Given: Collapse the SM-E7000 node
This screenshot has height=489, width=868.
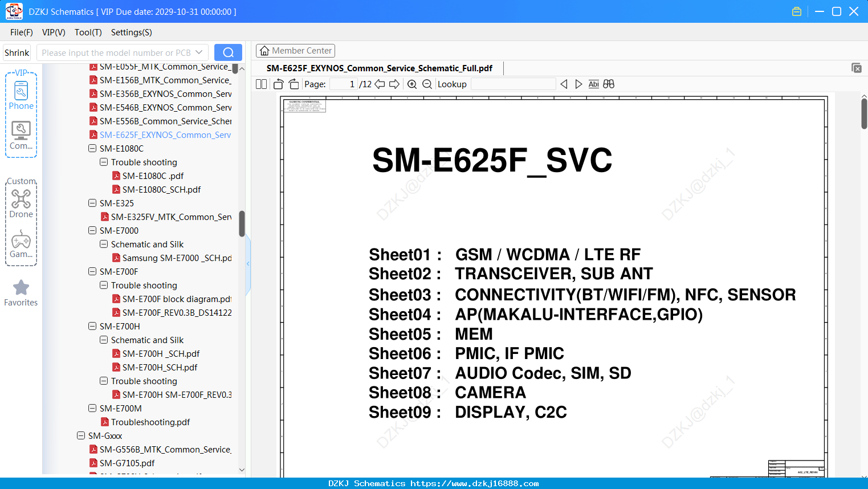Looking at the screenshot, I should (x=92, y=231).
